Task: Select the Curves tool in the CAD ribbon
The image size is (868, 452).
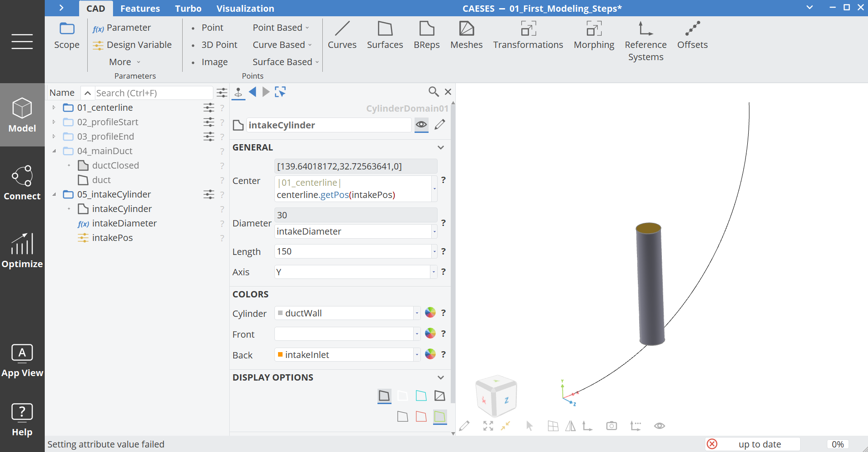Action: point(342,35)
